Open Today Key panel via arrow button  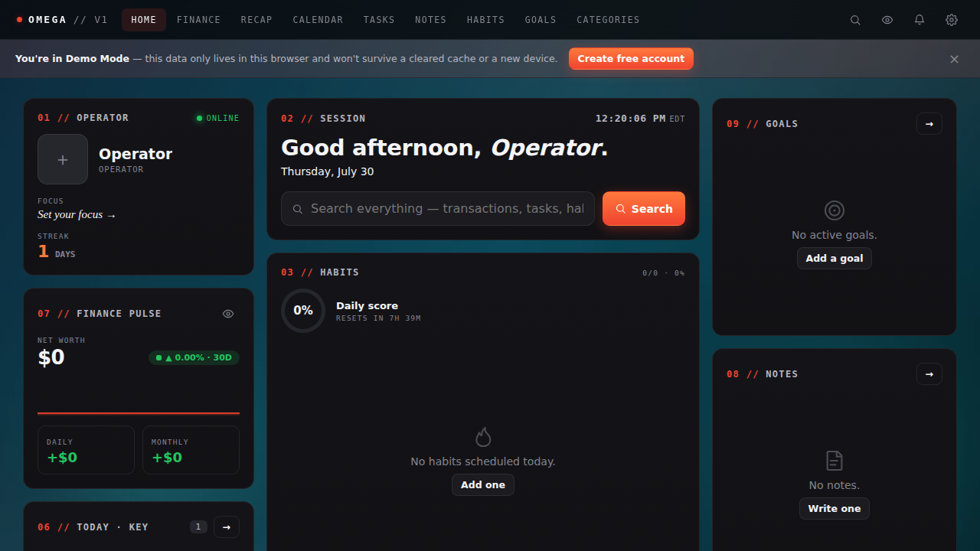[227, 527]
